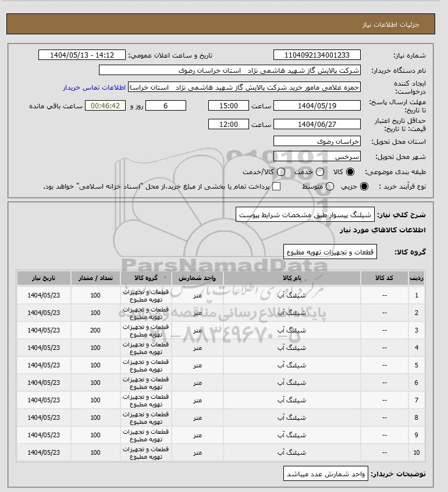
Task: Click شیلنگ آب in row 1
Action: click(291, 295)
